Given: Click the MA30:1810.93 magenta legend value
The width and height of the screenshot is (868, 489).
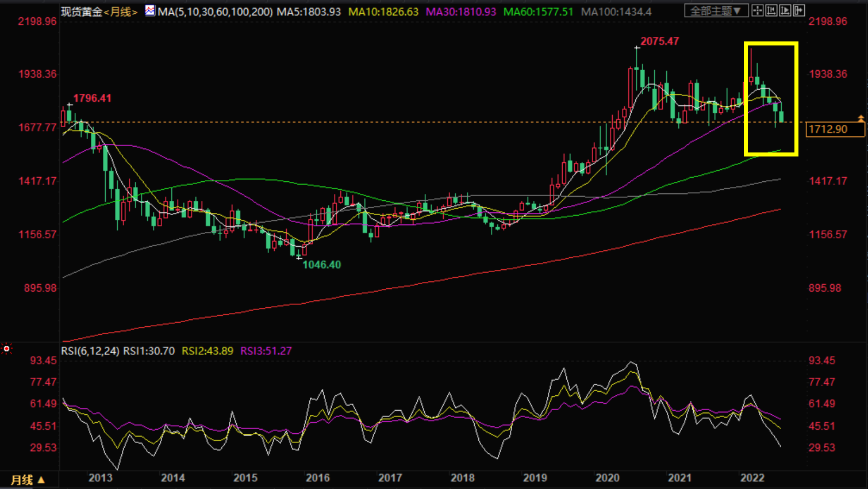Looking at the screenshot, I should point(460,12).
